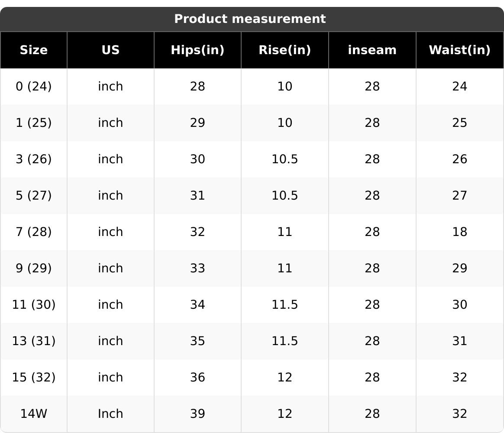Select the 5 (27) size cell
Image resolution: width=504 pixels, height=433 pixels.
tap(34, 196)
